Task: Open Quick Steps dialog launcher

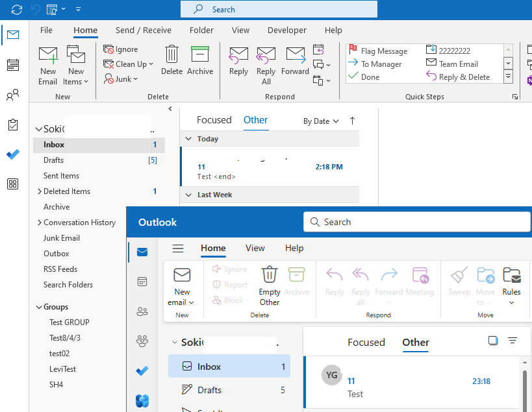Action: (515, 97)
